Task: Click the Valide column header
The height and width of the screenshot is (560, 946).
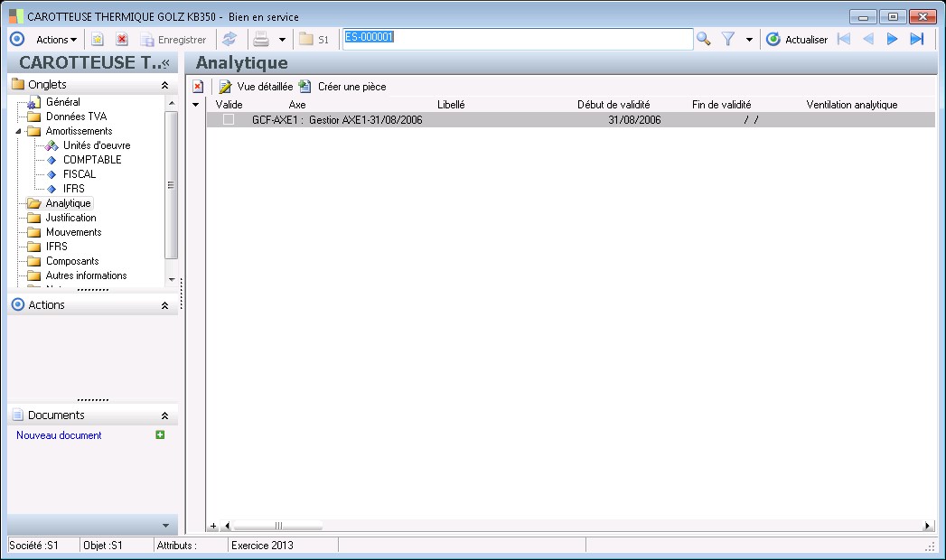Action: 229,105
